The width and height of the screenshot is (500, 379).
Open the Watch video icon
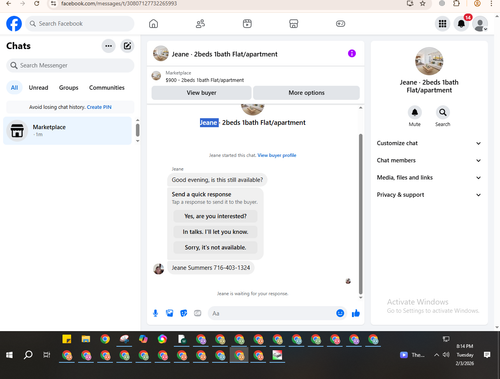click(x=247, y=24)
